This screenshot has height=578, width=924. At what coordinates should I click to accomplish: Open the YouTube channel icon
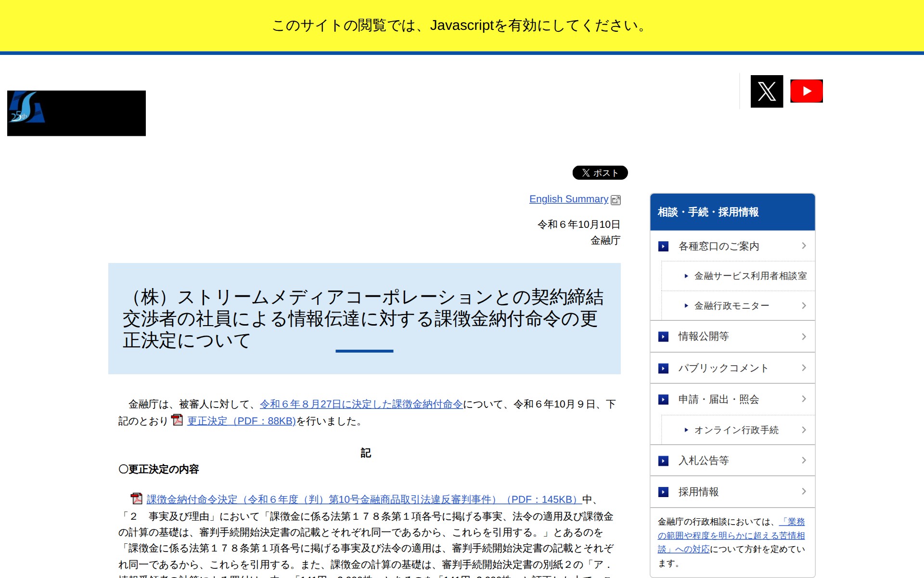[806, 91]
